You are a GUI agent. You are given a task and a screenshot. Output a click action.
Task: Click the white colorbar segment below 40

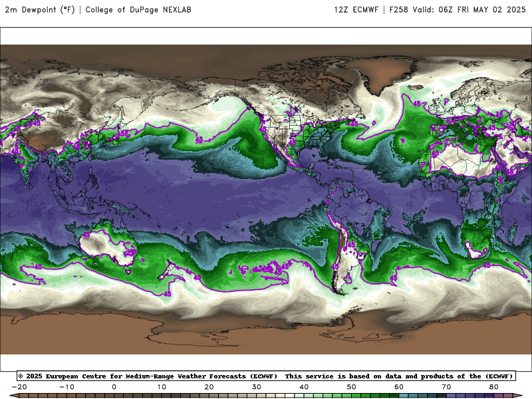290,396
